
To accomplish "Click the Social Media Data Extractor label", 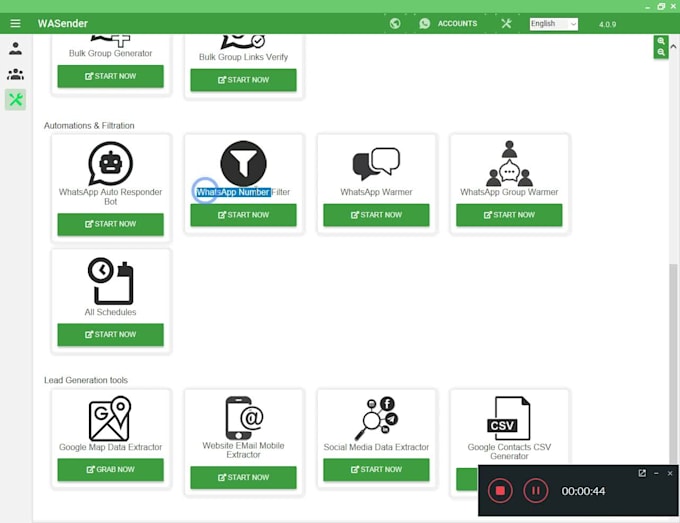I will 376,447.
